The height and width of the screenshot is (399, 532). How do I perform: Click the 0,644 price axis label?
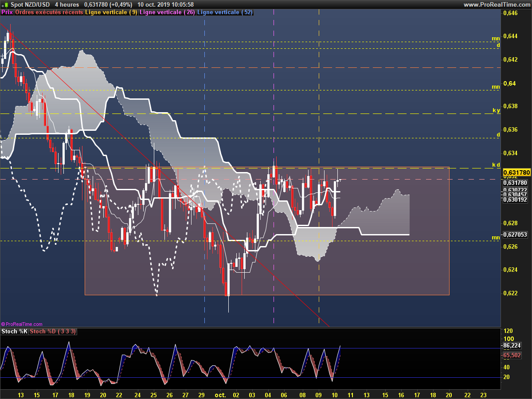click(511, 36)
